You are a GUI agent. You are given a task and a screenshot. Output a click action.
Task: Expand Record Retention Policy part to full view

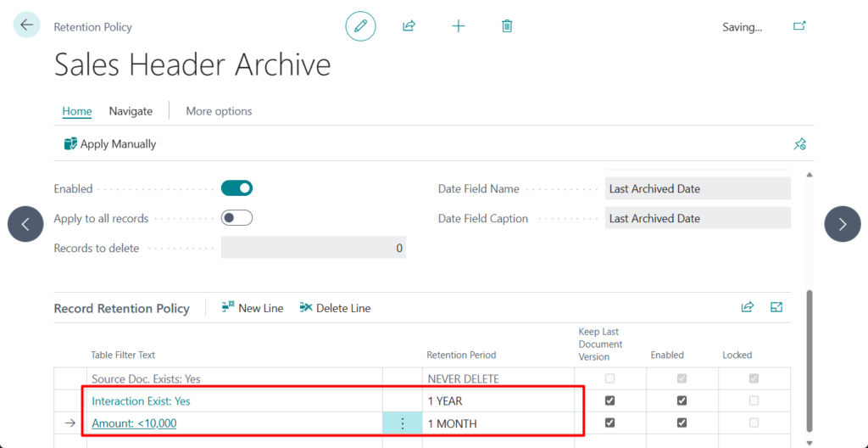coord(776,307)
